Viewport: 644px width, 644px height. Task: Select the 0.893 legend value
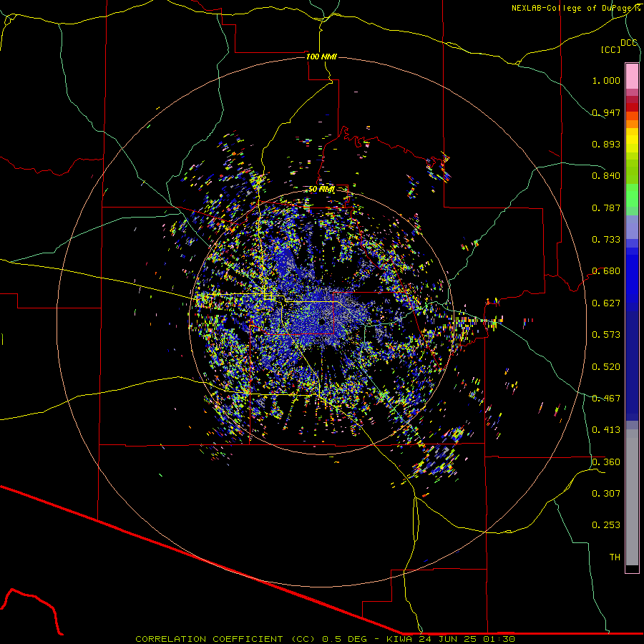click(606, 144)
